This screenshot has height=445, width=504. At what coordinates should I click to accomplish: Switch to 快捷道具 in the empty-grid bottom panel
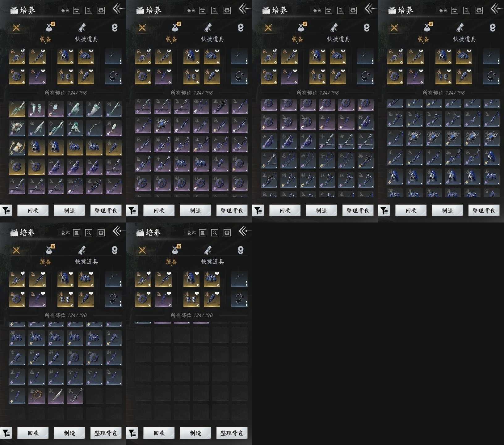coord(212,262)
